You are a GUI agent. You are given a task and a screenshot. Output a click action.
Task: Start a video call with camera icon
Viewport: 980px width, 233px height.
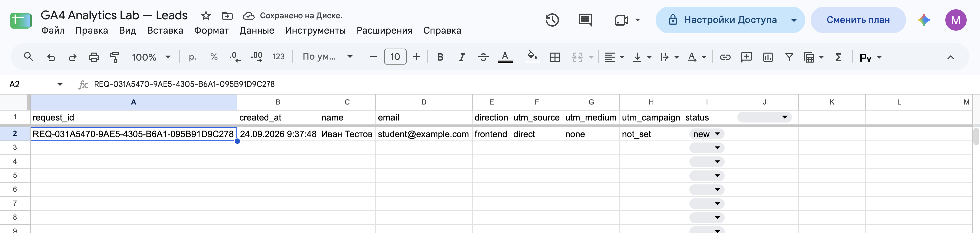pos(622,20)
